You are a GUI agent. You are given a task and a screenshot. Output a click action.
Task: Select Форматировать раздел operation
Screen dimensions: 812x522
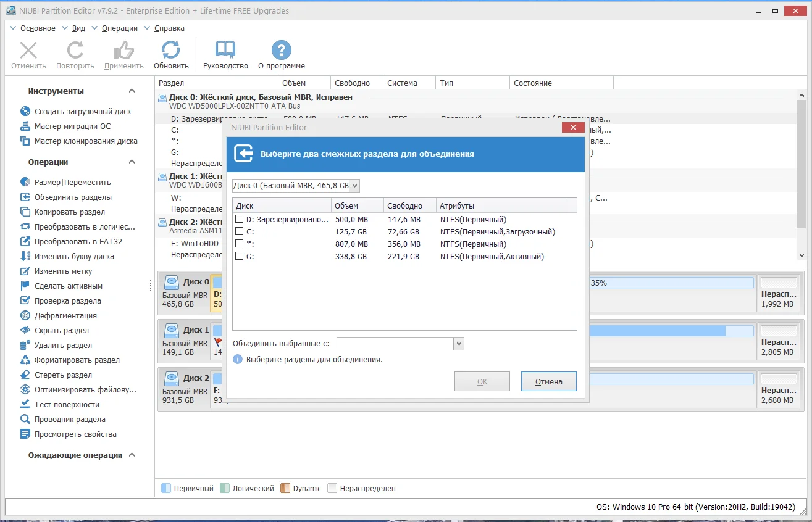(77, 360)
